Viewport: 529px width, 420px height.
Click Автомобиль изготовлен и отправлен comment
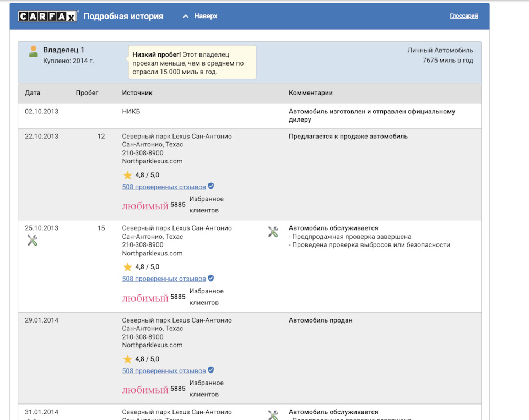(x=372, y=115)
